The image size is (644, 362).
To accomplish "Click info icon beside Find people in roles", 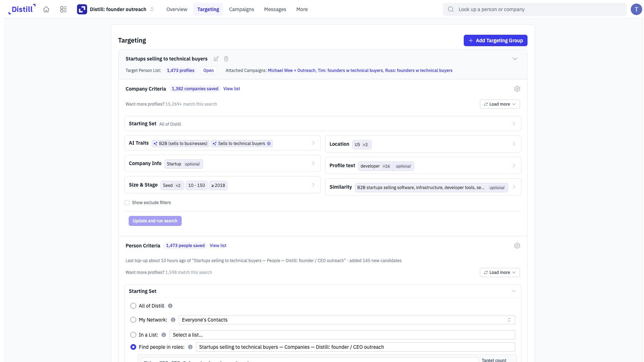I will pyautogui.click(x=190, y=347).
